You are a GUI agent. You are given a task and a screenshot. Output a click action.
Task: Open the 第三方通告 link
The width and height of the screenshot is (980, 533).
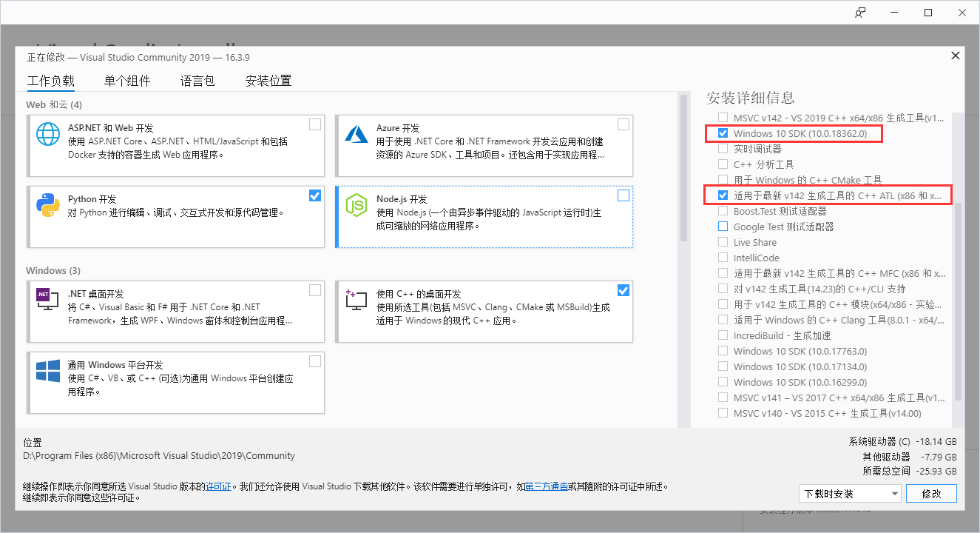coord(547,486)
